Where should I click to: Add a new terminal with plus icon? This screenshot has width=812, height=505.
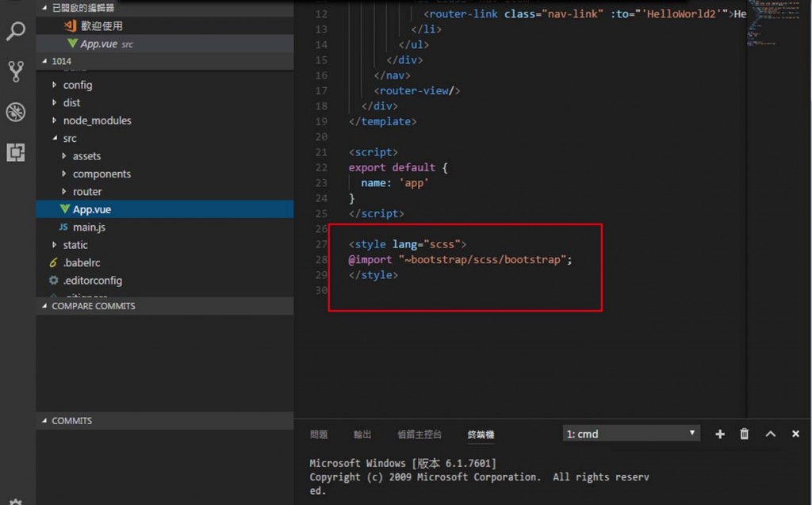click(720, 434)
